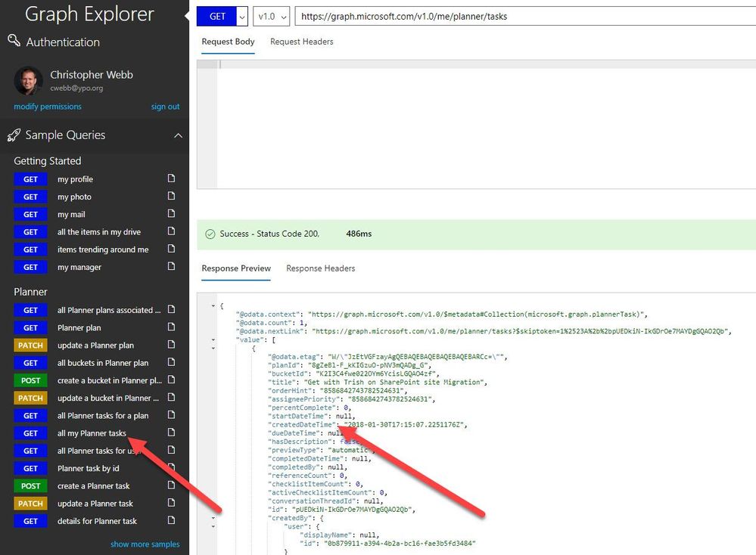This screenshot has width=756, height=555.
Task: Open docs icon for Planner plan query
Action: coord(171,327)
